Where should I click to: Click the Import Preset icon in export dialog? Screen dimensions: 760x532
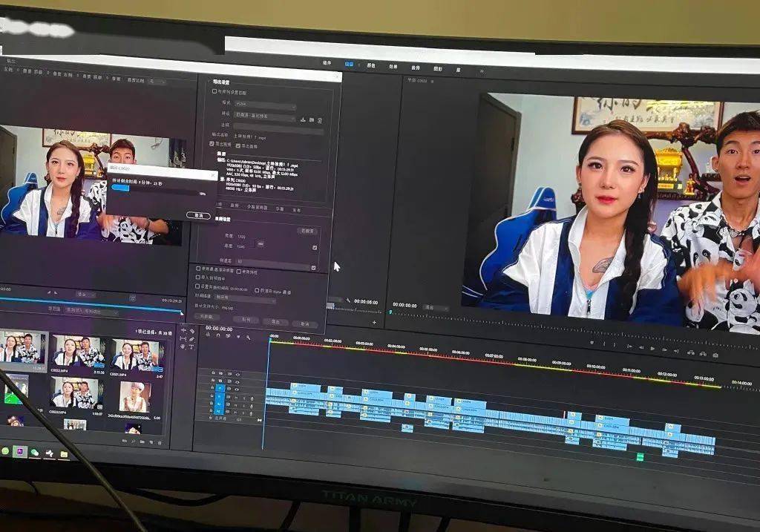(x=312, y=119)
